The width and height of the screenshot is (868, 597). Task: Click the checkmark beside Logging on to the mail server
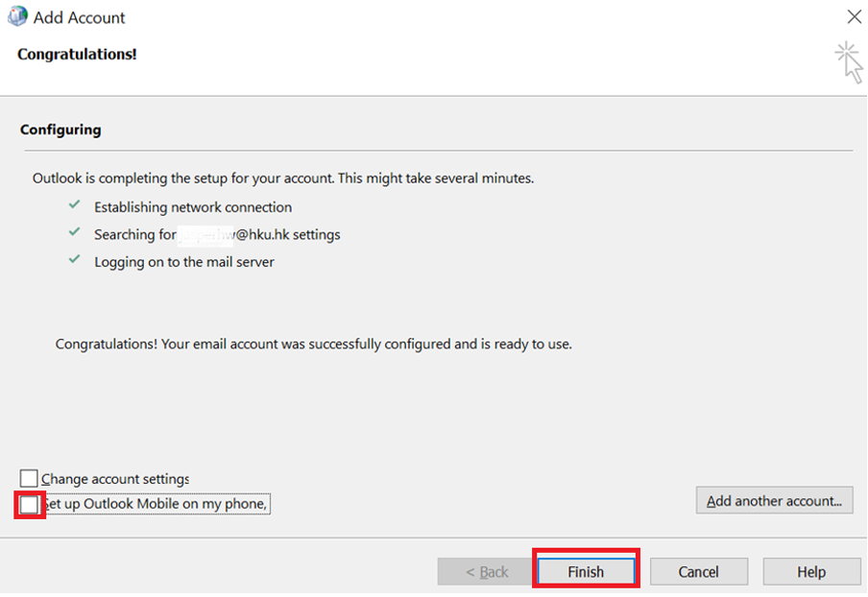(x=75, y=261)
